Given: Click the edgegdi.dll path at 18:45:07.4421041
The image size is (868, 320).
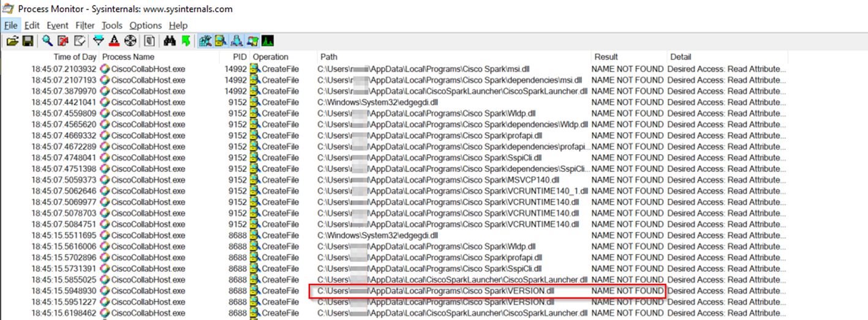Looking at the screenshot, I should (x=377, y=102).
